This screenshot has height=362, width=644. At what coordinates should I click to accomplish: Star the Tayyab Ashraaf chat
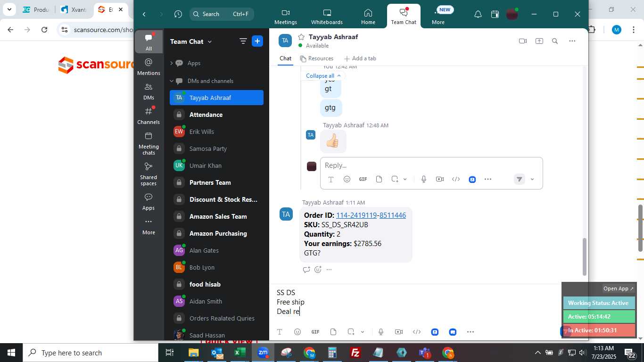point(301,37)
